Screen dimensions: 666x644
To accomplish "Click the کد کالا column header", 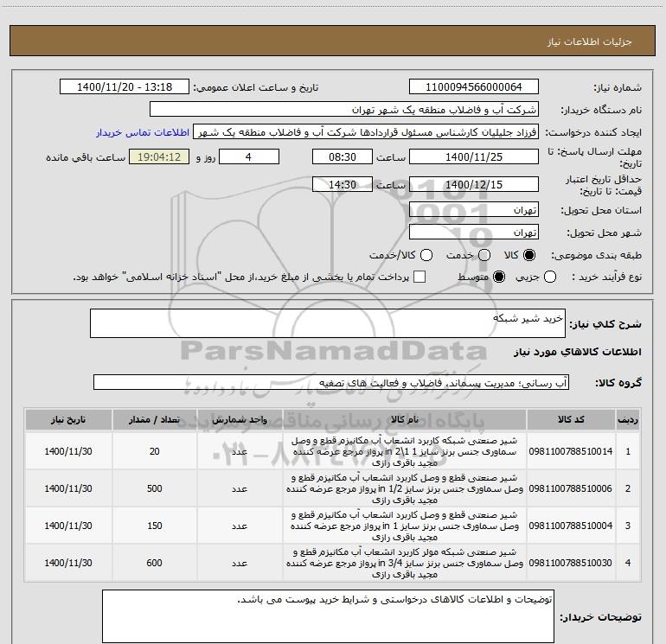I will coord(571,420).
